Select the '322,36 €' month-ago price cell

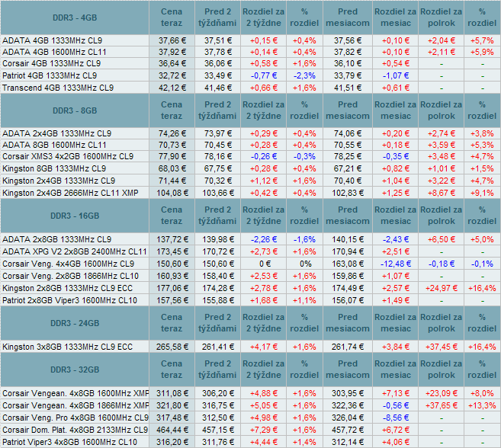[x=348, y=405]
